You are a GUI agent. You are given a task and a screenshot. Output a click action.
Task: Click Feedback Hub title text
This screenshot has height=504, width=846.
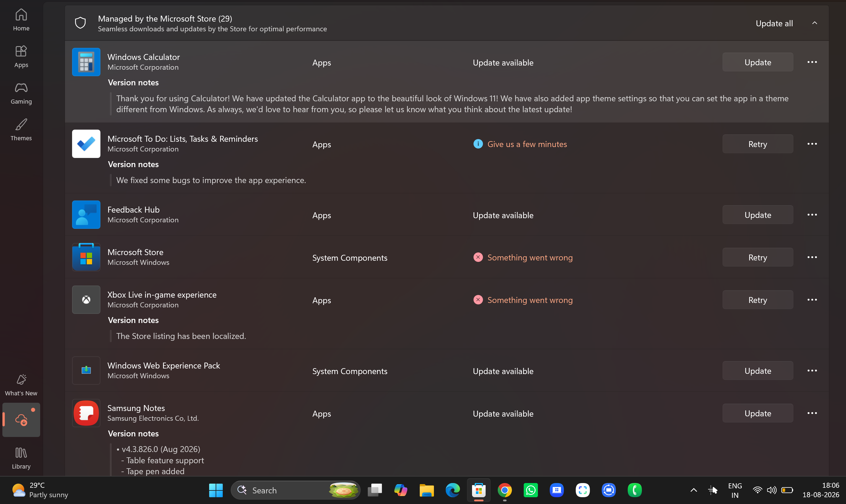(134, 210)
